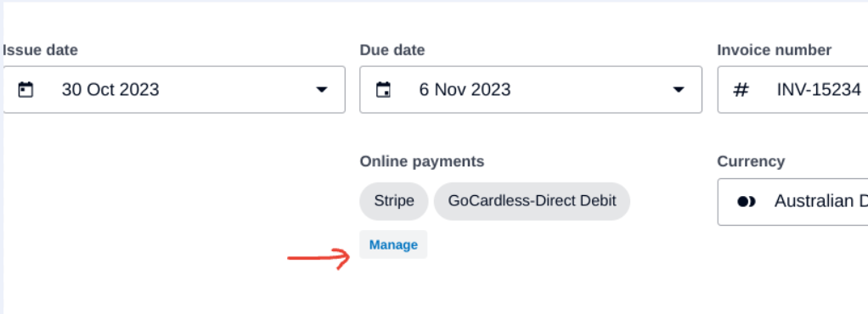Expand the Due date dropdown arrow
This screenshot has width=868, height=314.
(x=679, y=90)
